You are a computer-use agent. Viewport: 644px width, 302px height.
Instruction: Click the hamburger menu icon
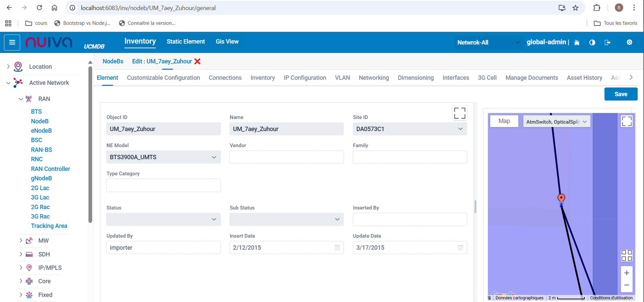coord(12,42)
